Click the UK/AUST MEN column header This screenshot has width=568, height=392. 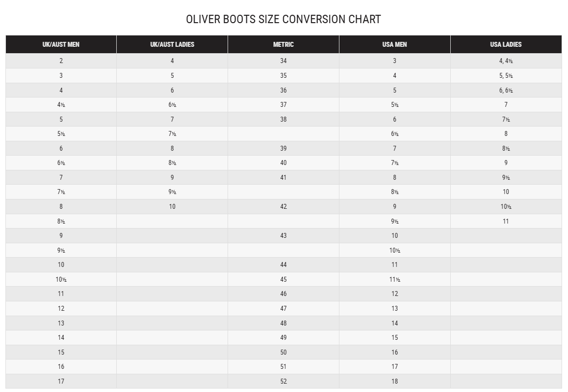61,44
